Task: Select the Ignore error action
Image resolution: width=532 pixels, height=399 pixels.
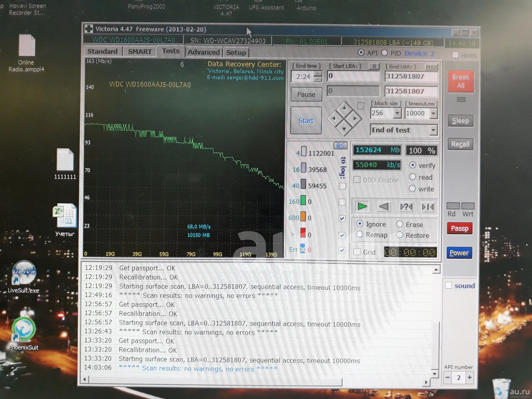Action: (x=360, y=224)
